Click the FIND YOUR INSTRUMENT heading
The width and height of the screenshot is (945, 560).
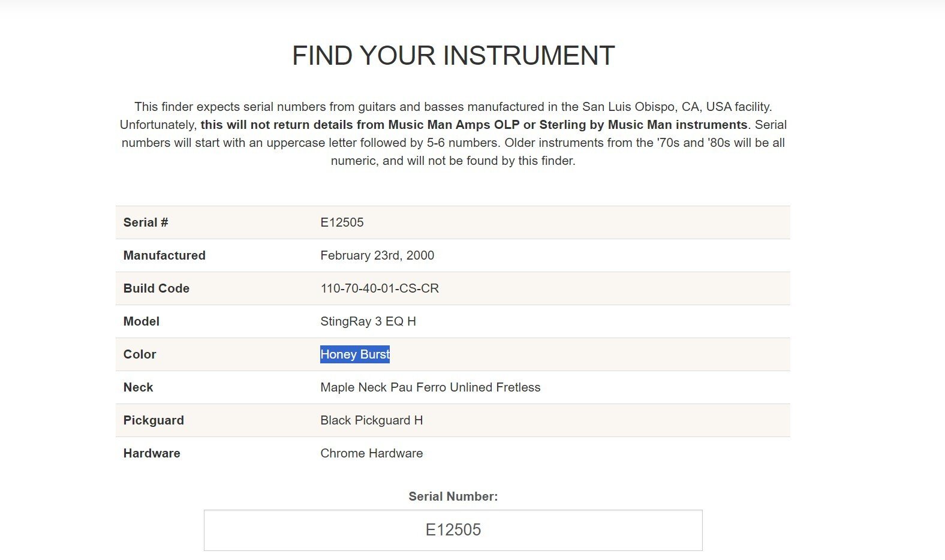pyautogui.click(x=453, y=56)
